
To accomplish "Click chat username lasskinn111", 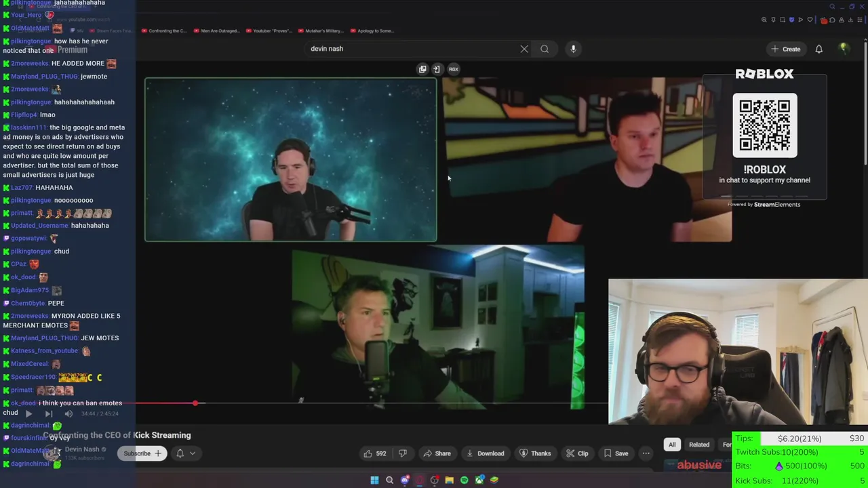I will tap(29, 127).
